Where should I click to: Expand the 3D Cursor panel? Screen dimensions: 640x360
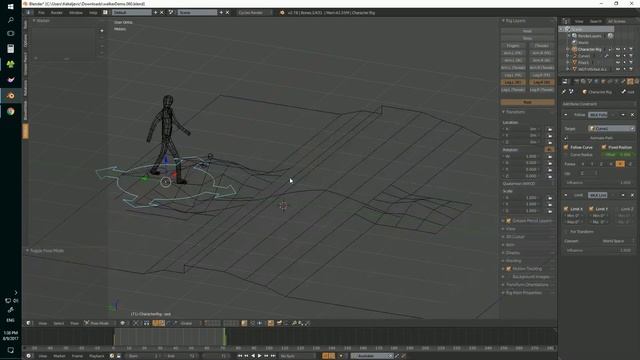(x=515, y=237)
